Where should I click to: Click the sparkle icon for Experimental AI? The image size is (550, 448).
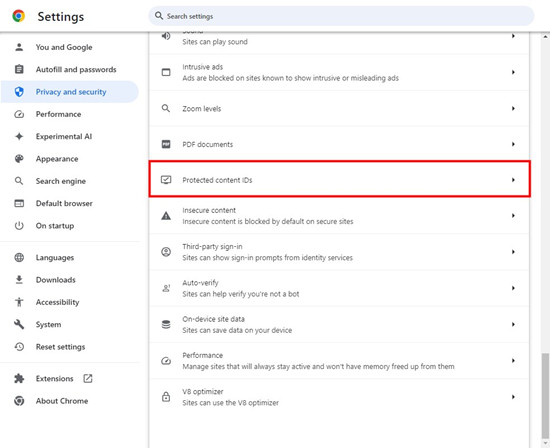19,136
